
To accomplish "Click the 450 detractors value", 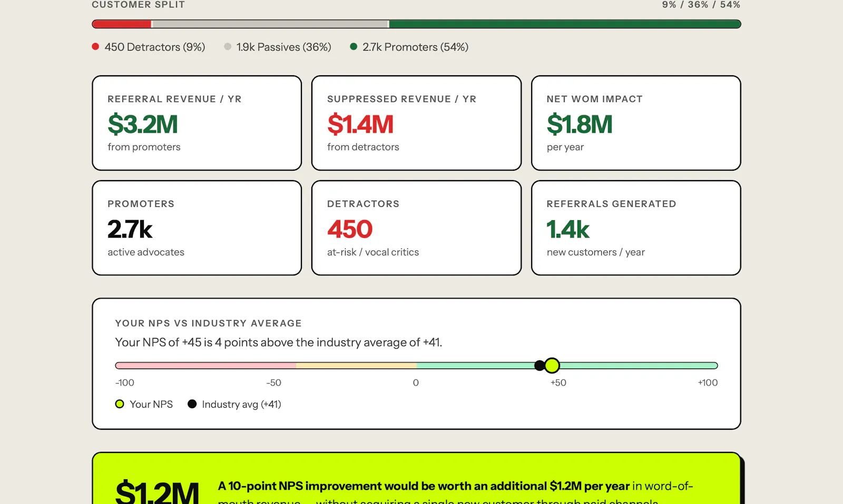I will pyautogui.click(x=350, y=229).
